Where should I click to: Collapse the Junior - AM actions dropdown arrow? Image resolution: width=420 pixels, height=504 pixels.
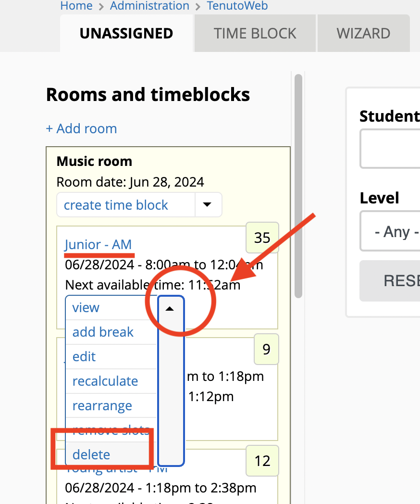171,309
